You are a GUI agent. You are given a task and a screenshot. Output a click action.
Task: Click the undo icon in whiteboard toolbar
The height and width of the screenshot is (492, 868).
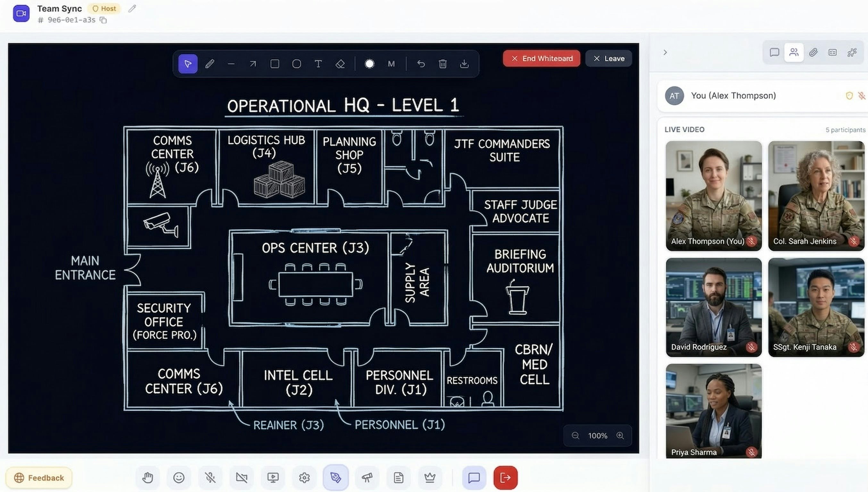(x=421, y=64)
